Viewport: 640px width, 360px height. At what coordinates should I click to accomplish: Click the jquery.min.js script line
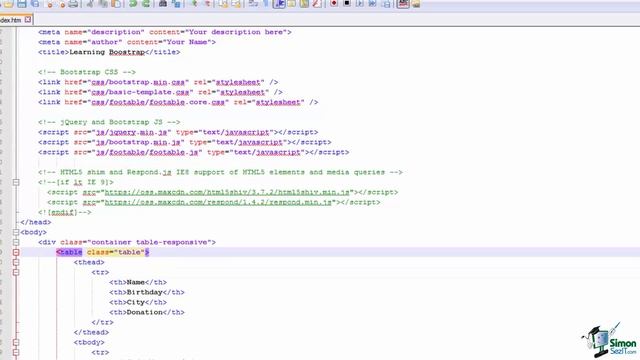178,132
